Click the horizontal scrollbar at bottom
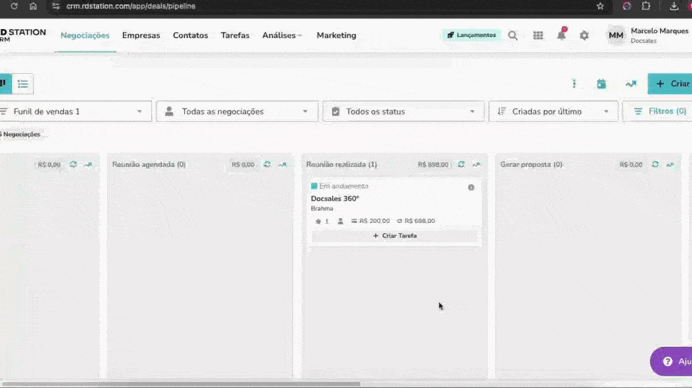This screenshot has width=692, height=388. pos(180,384)
